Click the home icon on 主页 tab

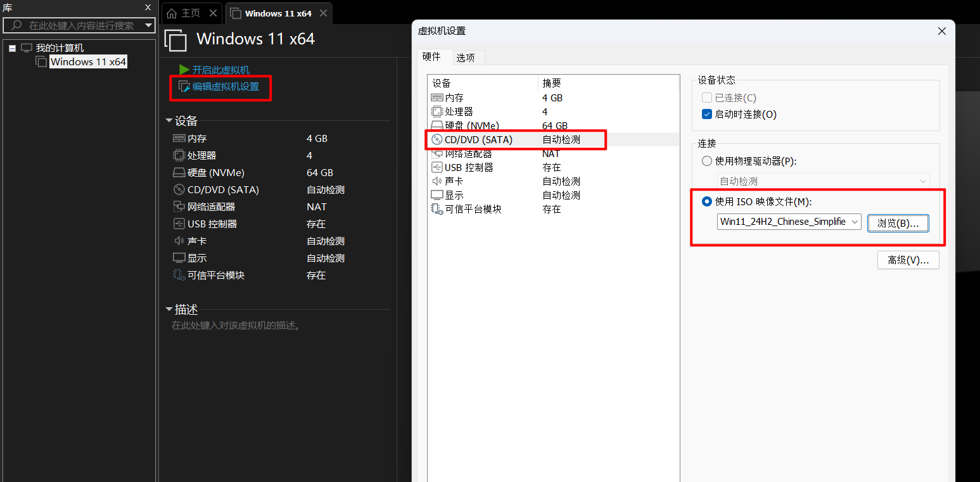pyautogui.click(x=172, y=13)
